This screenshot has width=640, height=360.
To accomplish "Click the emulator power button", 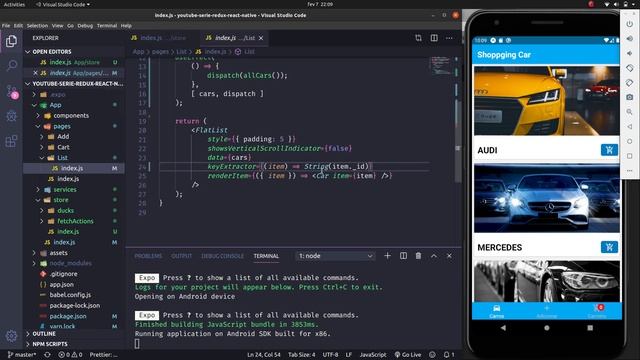I will tap(630, 24).
